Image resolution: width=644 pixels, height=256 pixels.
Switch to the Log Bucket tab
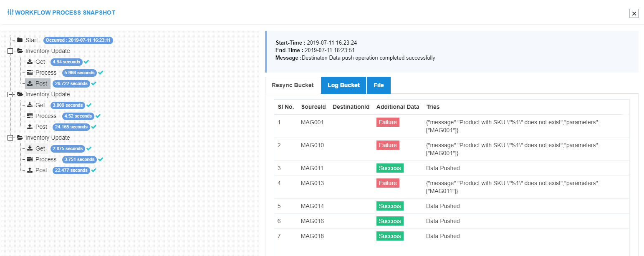tap(343, 85)
